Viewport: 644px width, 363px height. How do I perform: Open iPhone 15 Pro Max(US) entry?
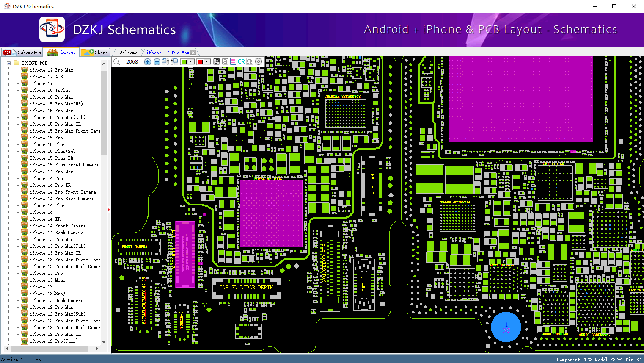pos(56,104)
